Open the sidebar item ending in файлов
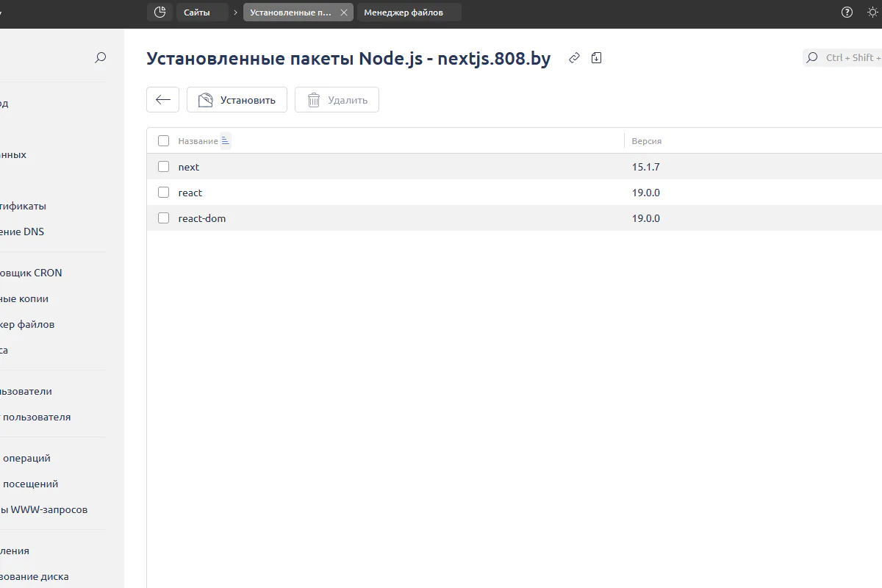The image size is (882, 588). (27, 324)
